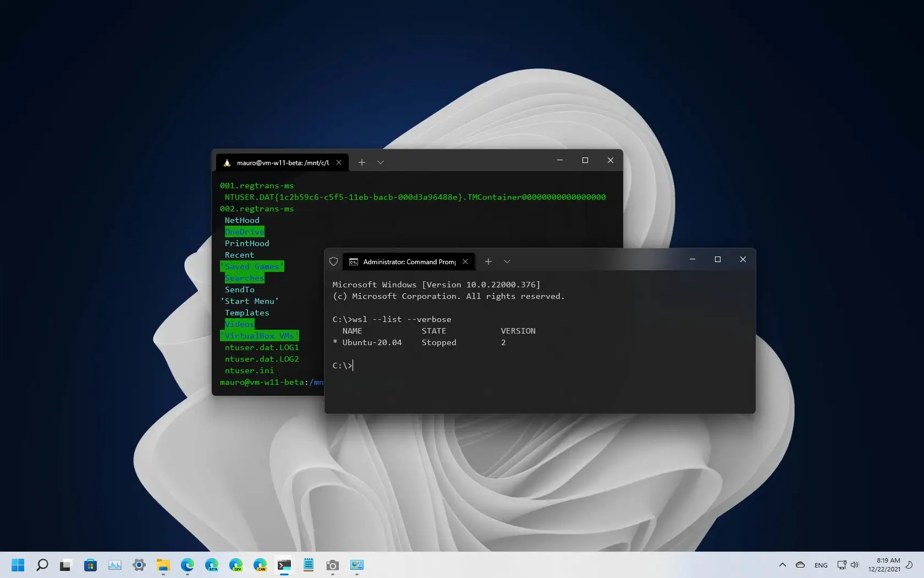
Task: Click the ENG language indicator
Action: [821, 565]
